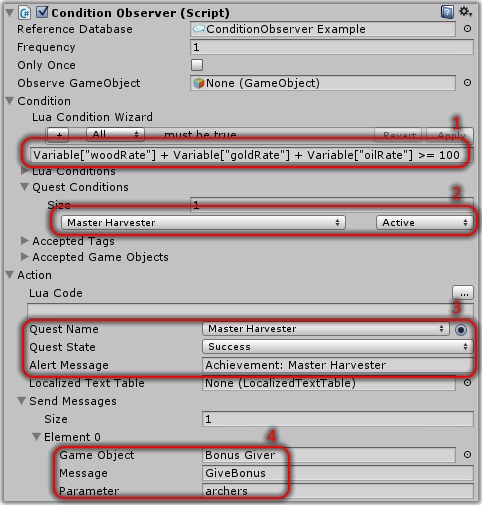Open the component help book icon
This screenshot has height=505, width=482.
pos(447,12)
